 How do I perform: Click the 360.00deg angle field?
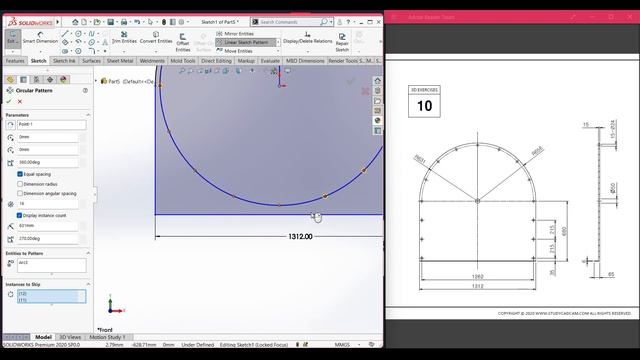[48, 162]
